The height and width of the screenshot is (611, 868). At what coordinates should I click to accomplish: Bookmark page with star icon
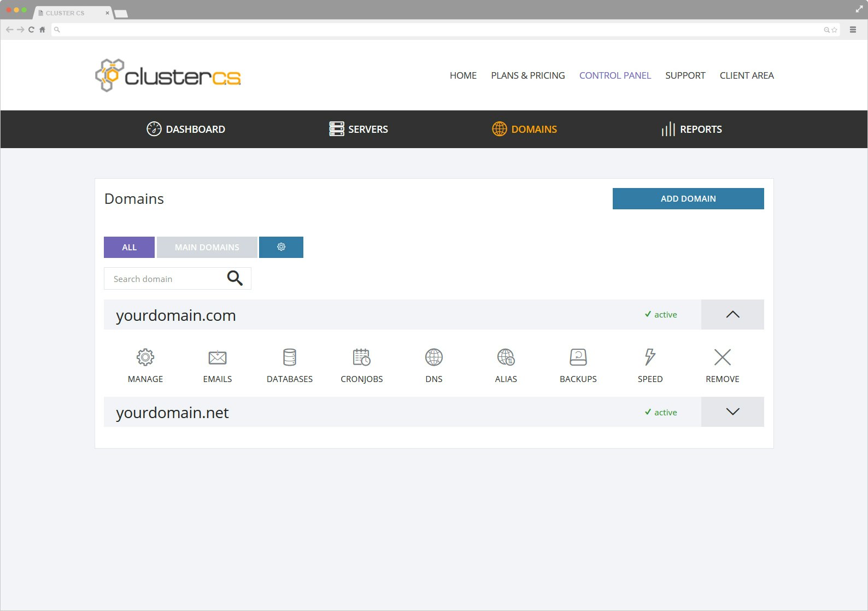(x=834, y=30)
